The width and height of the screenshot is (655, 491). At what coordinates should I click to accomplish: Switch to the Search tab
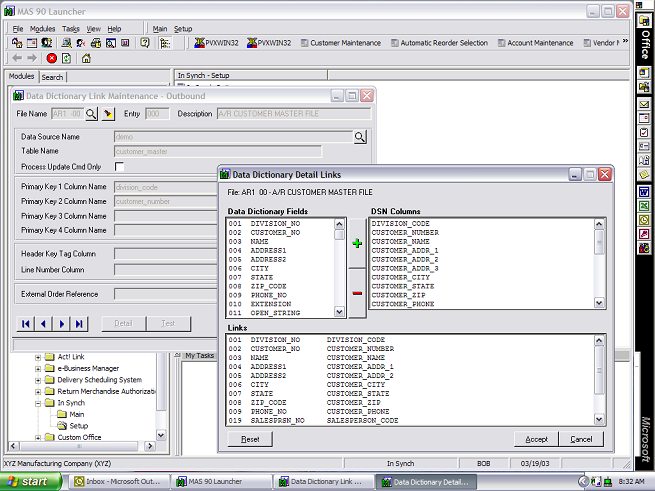52,77
